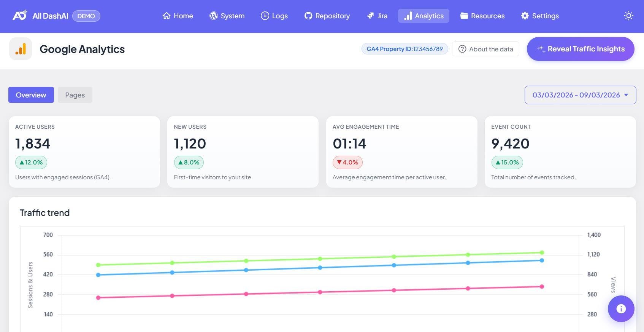The width and height of the screenshot is (644, 332).
Task: Select the Analytics nav item
Action: coord(424,16)
